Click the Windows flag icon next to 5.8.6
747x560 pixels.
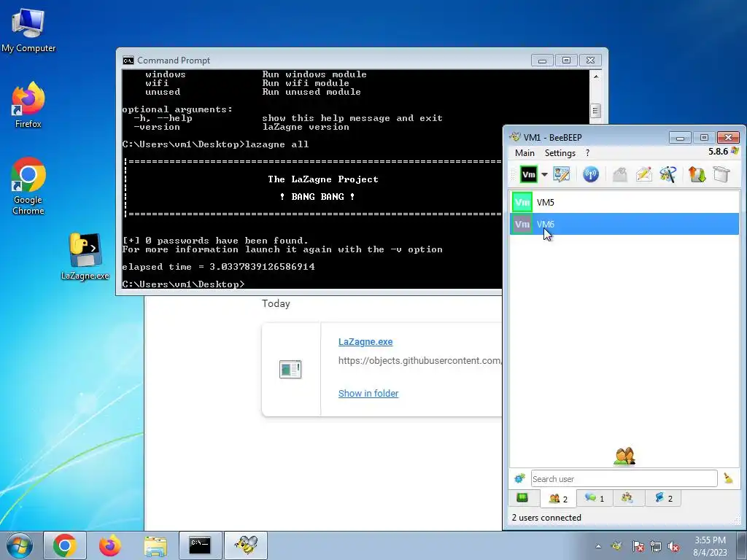pyautogui.click(x=735, y=151)
